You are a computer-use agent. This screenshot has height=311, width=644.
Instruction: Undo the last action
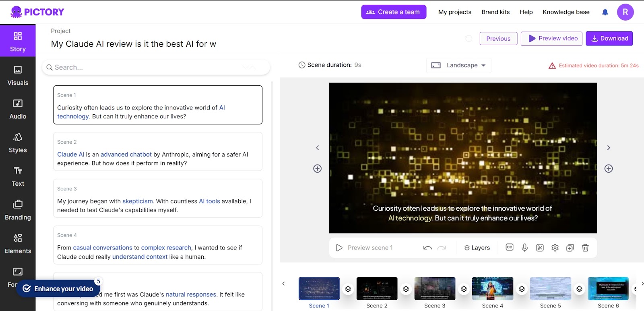coord(427,248)
